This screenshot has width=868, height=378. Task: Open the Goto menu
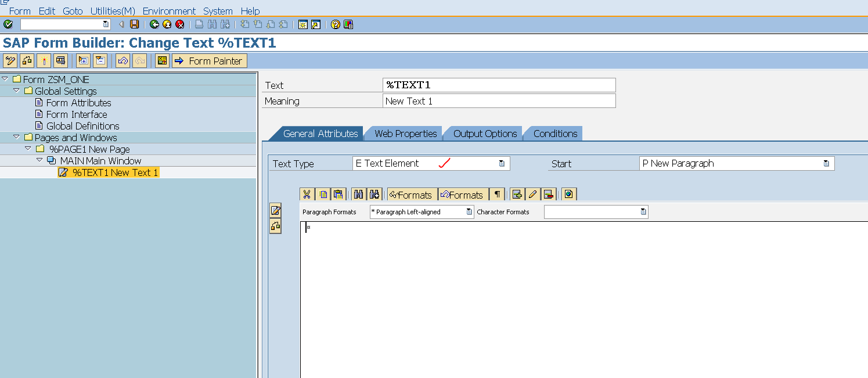[x=73, y=11]
